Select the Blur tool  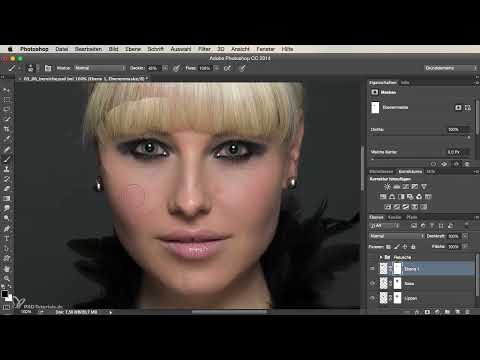point(7,208)
